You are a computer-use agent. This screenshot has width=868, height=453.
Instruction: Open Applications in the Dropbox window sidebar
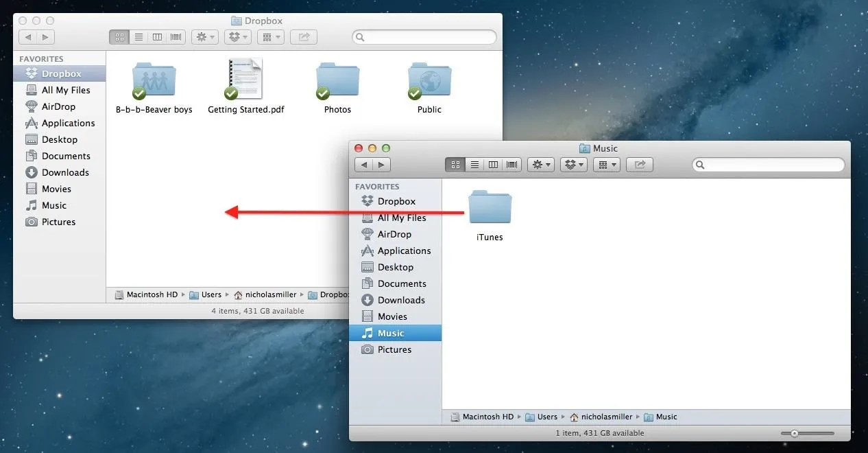pyautogui.click(x=60, y=123)
